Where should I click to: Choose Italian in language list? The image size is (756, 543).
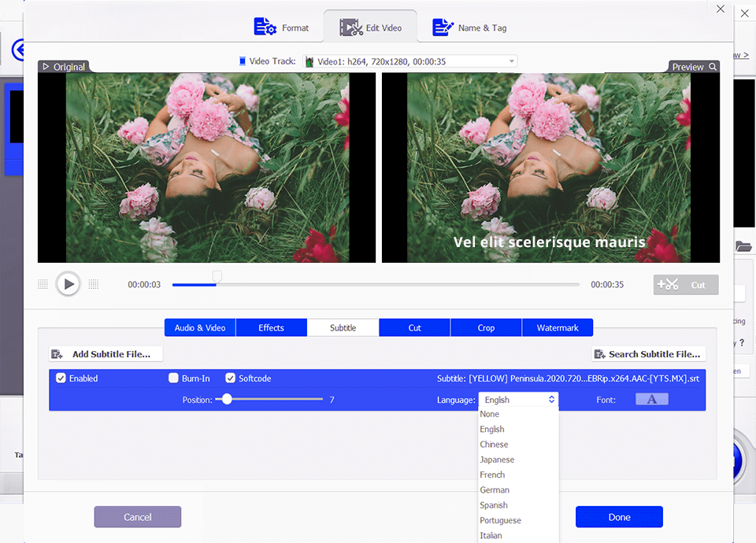518,535
